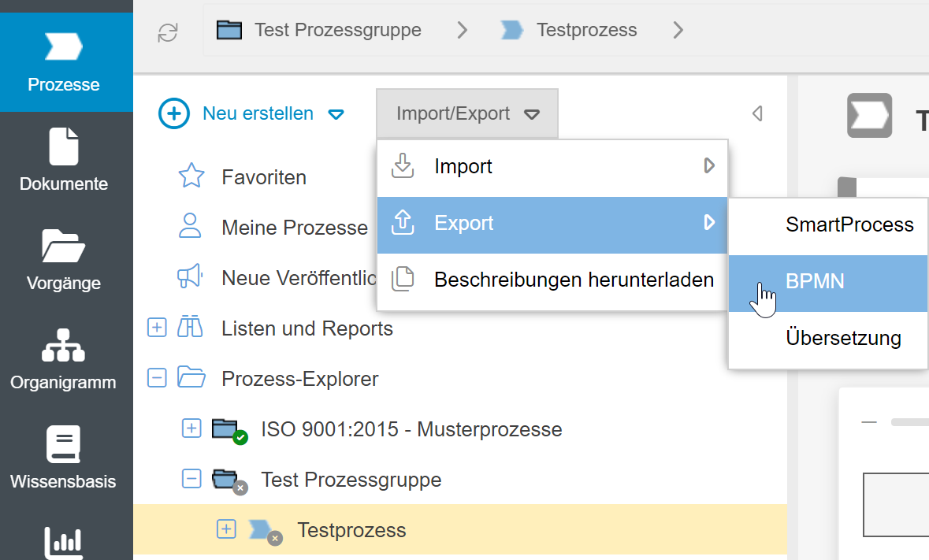Open the Organigramm view
The width and height of the screenshot is (929, 560).
(x=63, y=359)
